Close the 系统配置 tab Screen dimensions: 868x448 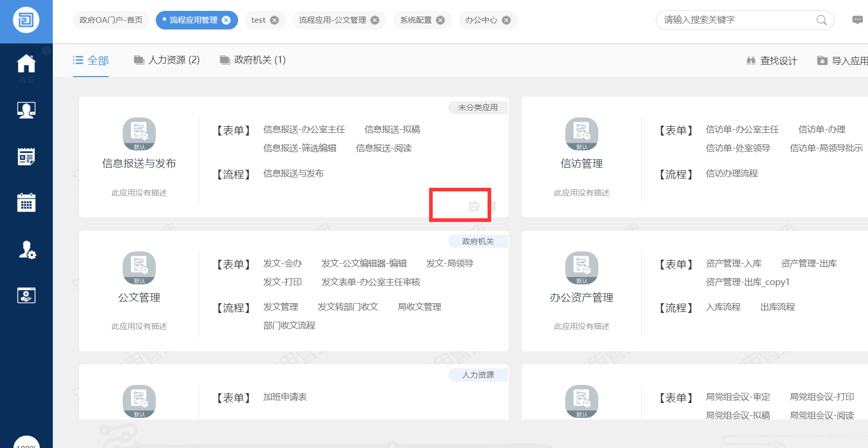pyautogui.click(x=440, y=20)
